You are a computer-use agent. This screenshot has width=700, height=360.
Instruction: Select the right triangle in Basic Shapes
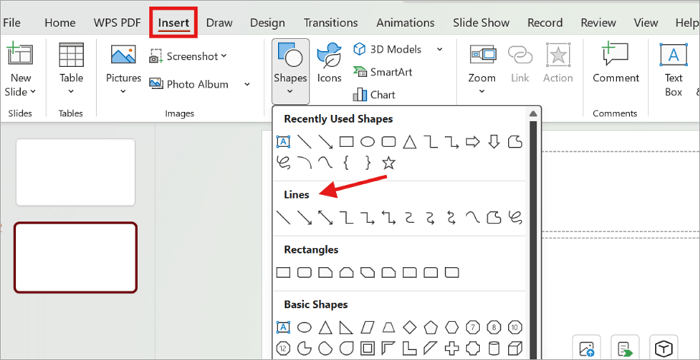pos(346,327)
